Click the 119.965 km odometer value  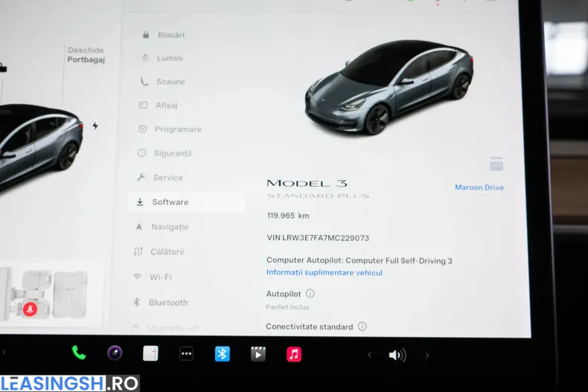[x=288, y=216]
